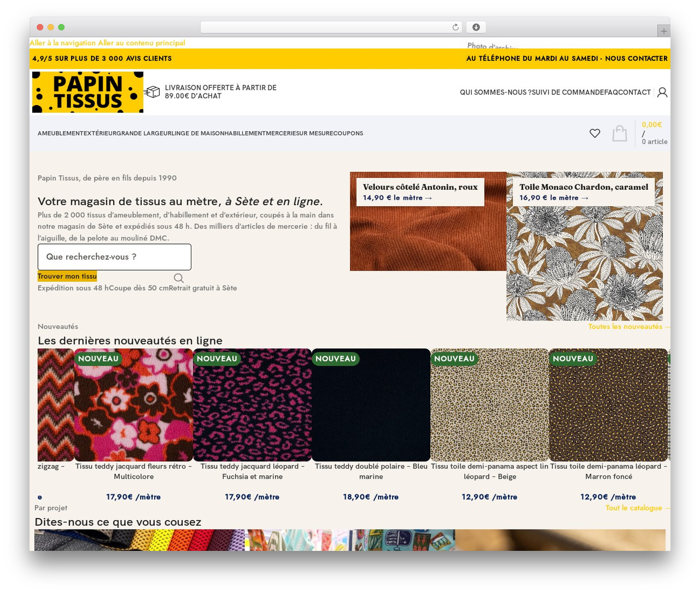This screenshot has height=593, width=700.
Task: Click the Papin Tissus logo
Action: pos(87,92)
